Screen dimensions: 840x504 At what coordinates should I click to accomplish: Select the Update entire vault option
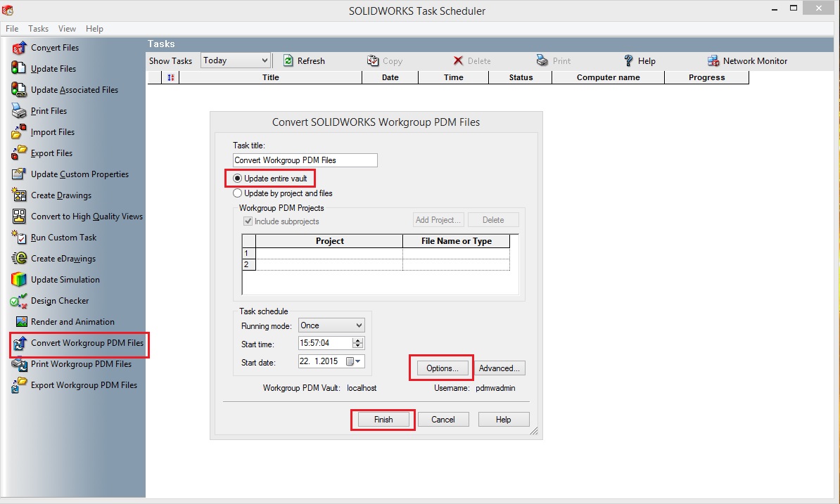(238, 179)
